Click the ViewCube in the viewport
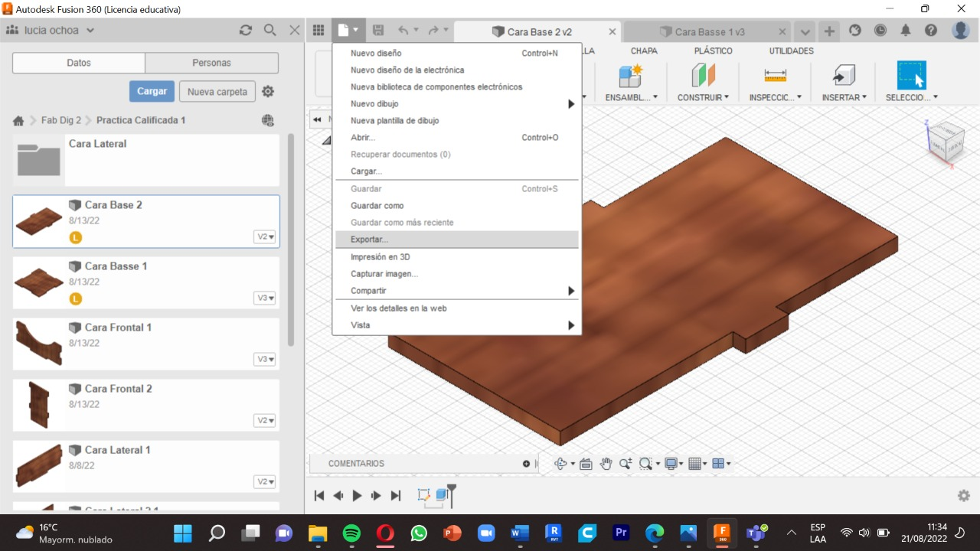Viewport: 980px width, 551px height. tap(946, 142)
